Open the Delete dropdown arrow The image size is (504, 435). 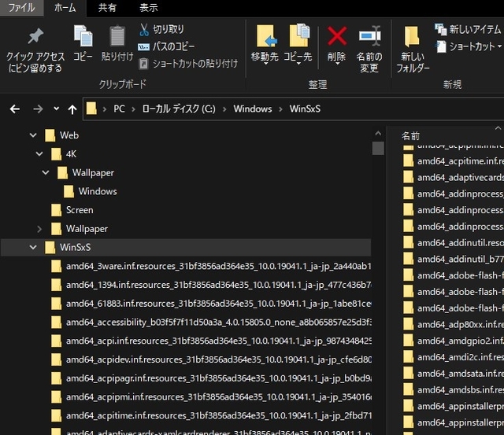pos(337,64)
